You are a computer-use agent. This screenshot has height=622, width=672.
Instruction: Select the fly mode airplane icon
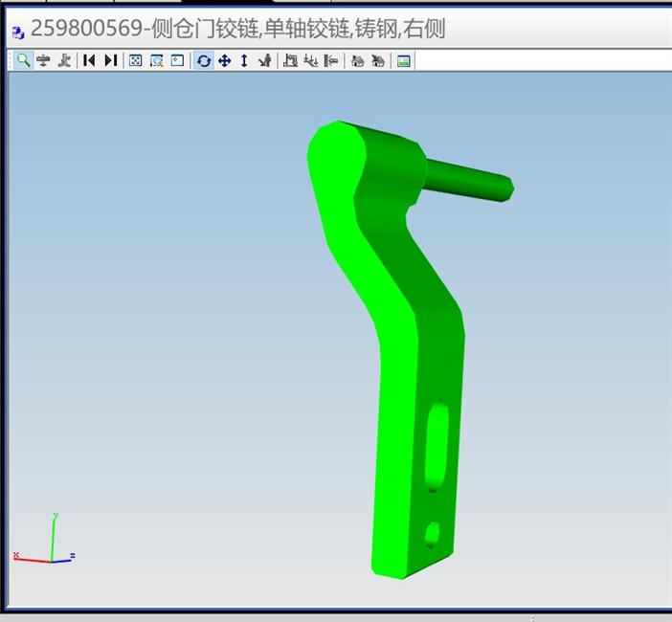(x=43, y=60)
